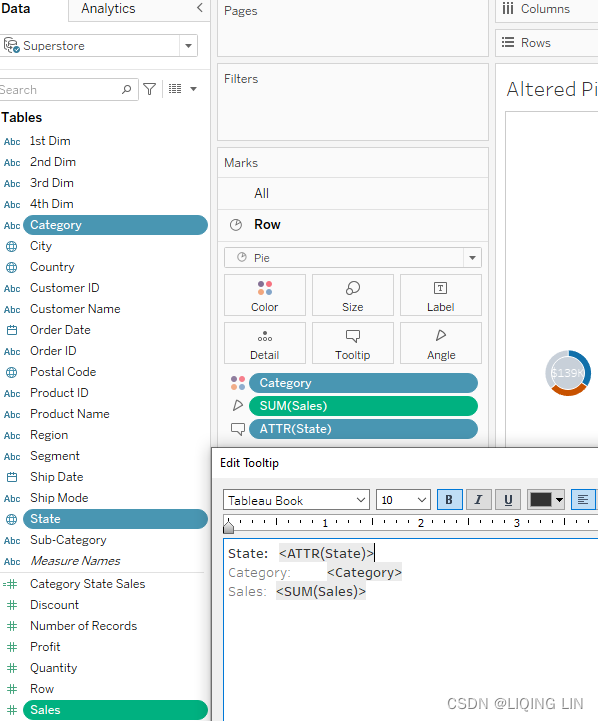Click the calendar icon beside Ship Date
Image resolution: width=598 pixels, height=721 pixels.
pos(11,477)
